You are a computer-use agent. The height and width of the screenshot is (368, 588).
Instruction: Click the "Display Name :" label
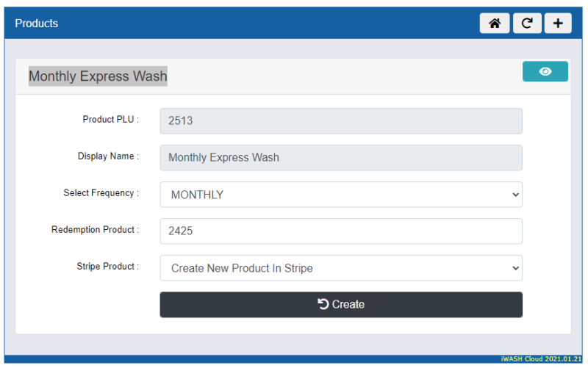[x=108, y=156]
